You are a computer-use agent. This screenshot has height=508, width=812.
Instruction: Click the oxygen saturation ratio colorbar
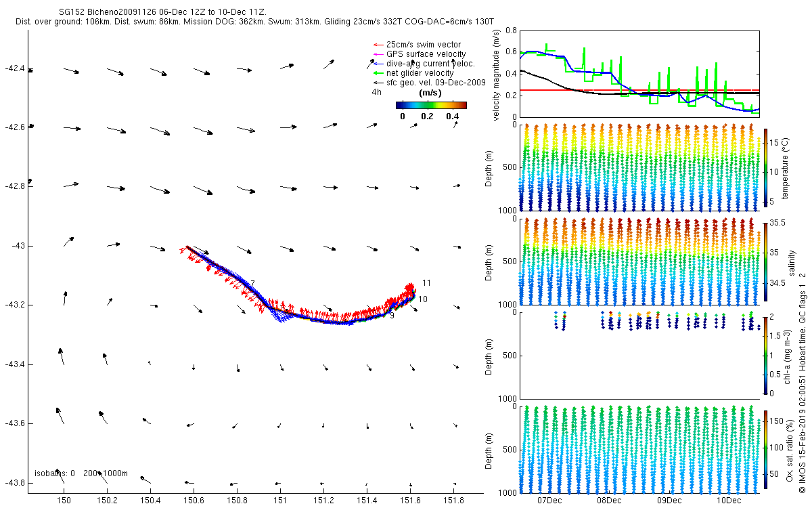tap(766, 450)
